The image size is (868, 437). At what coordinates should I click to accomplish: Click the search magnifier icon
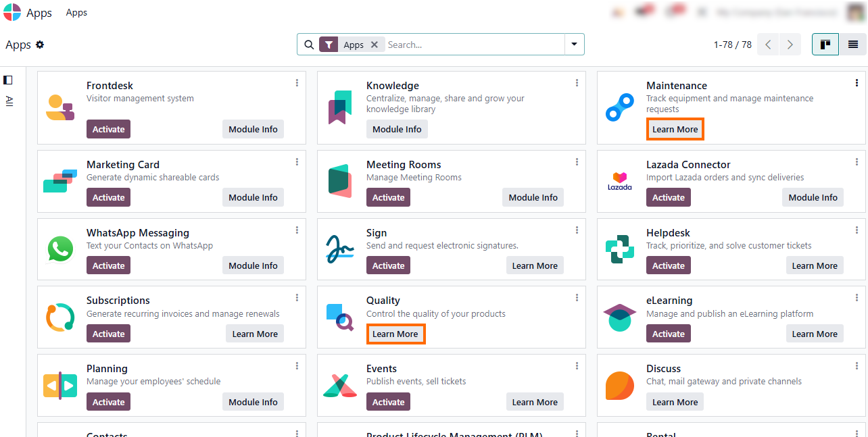tap(309, 45)
